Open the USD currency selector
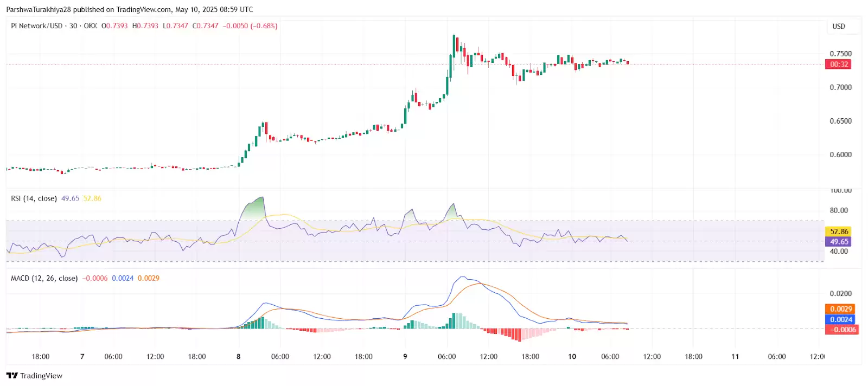This screenshot has height=386, width=868. click(x=839, y=26)
